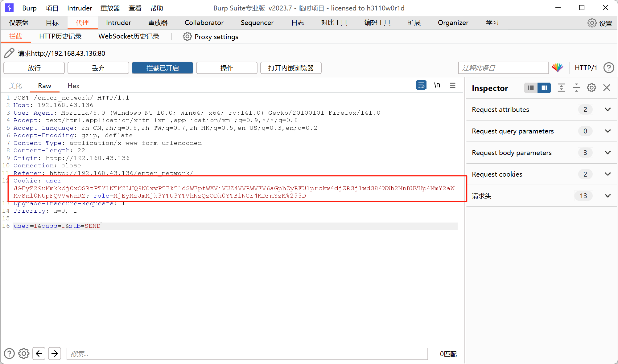Click 打开内嵌浏览器 button
The image size is (618, 364).
pyautogui.click(x=291, y=68)
